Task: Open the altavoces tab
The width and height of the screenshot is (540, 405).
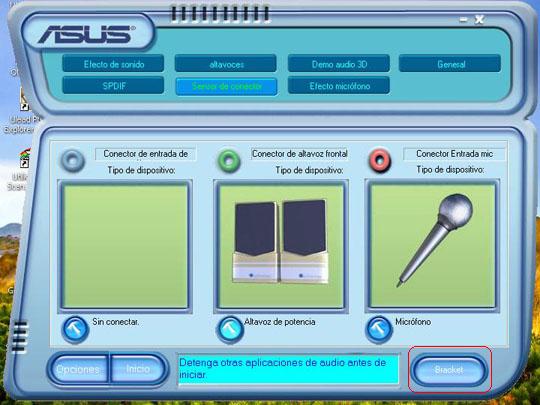Action: 226,64
